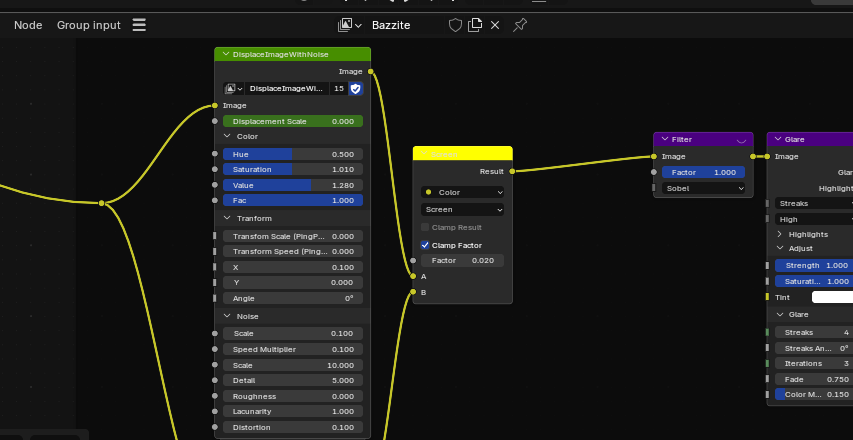Click DisplaceImageWithNoise Image output socket

(370, 71)
